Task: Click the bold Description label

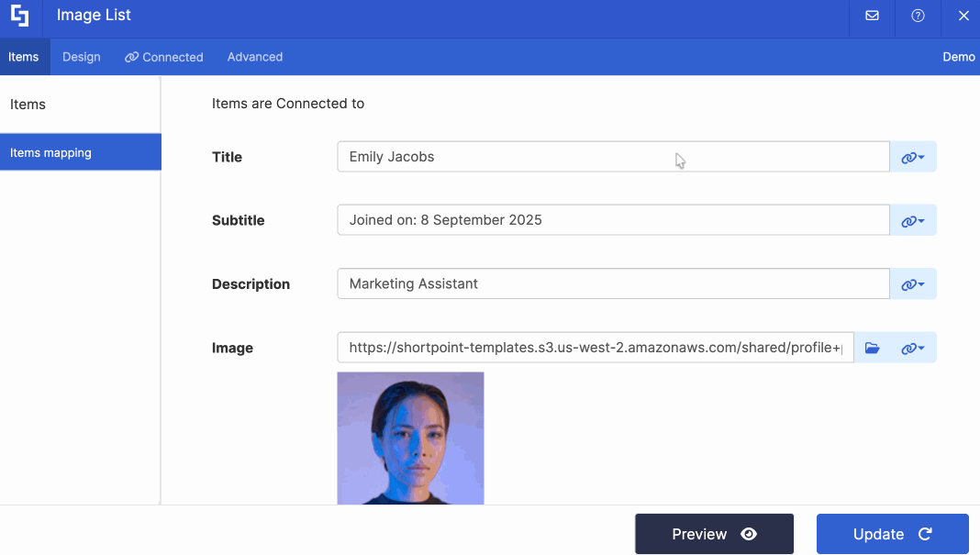Action: (x=251, y=284)
